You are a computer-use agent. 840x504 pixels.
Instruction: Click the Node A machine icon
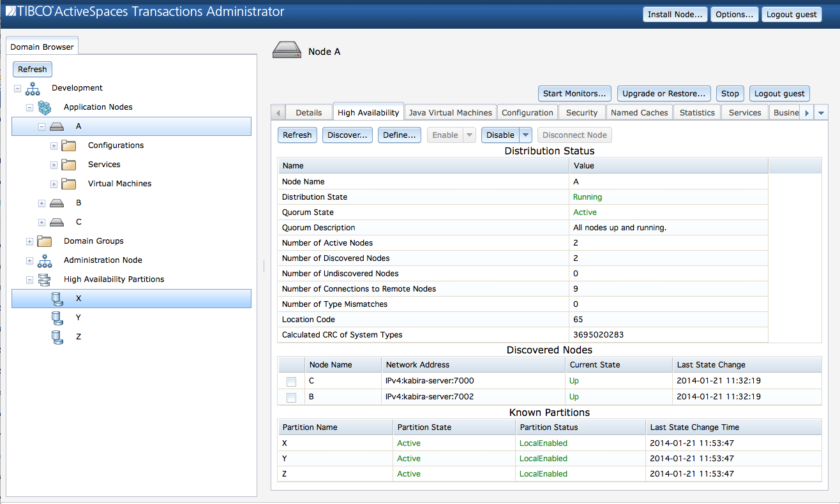56,126
